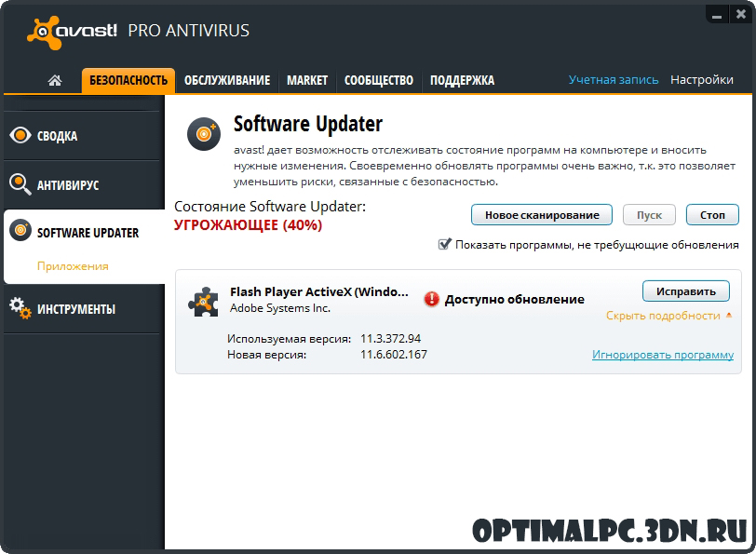Viewport: 756px width, 554px height.
Task: Select Сводка in the sidebar
Action: [84, 136]
